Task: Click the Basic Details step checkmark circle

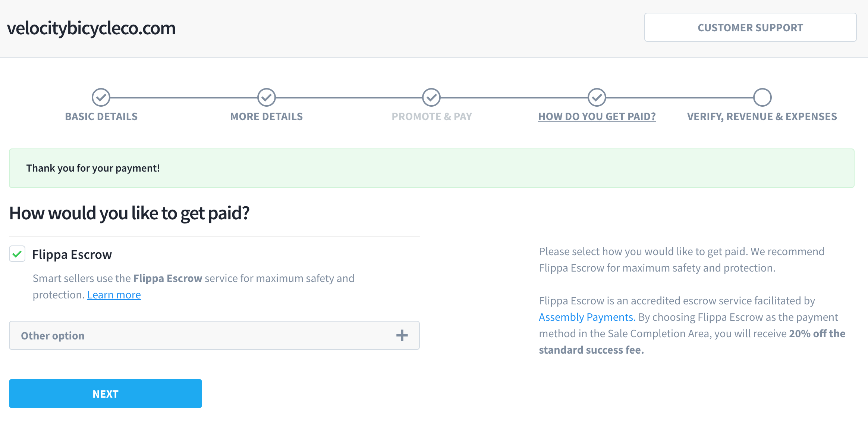Action: click(101, 98)
